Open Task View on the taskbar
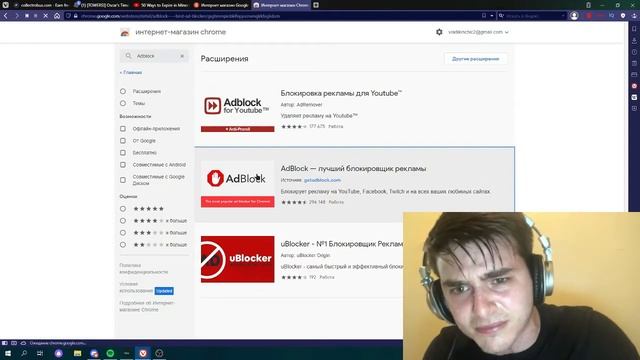 40,353
